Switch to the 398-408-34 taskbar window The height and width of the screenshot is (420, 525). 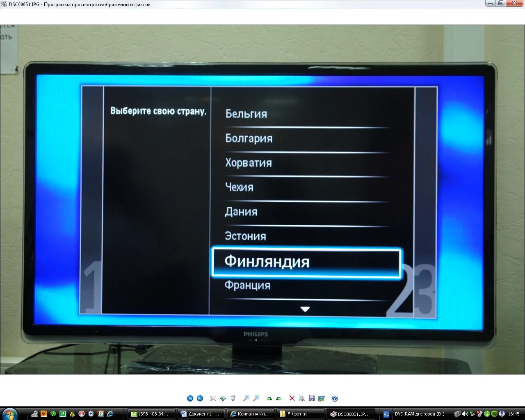pos(151,414)
